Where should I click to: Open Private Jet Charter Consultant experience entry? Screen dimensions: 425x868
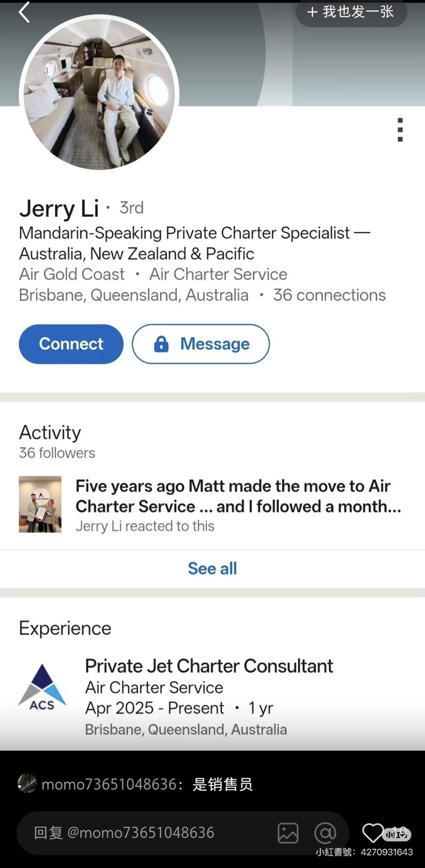tap(209, 666)
